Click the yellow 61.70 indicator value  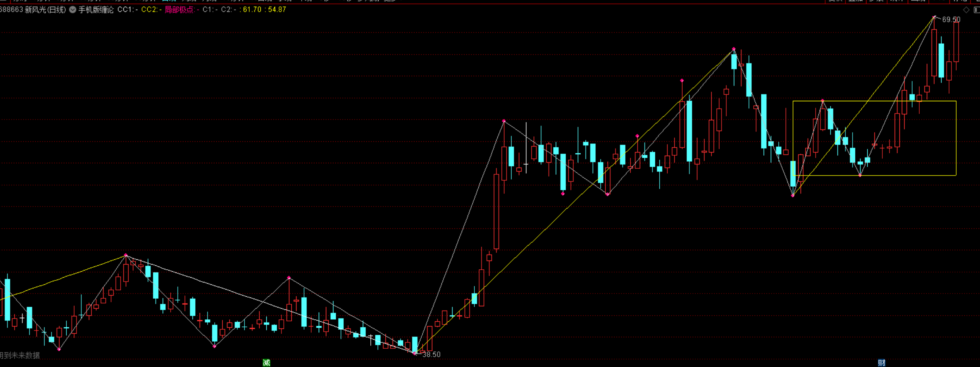coord(252,10)
